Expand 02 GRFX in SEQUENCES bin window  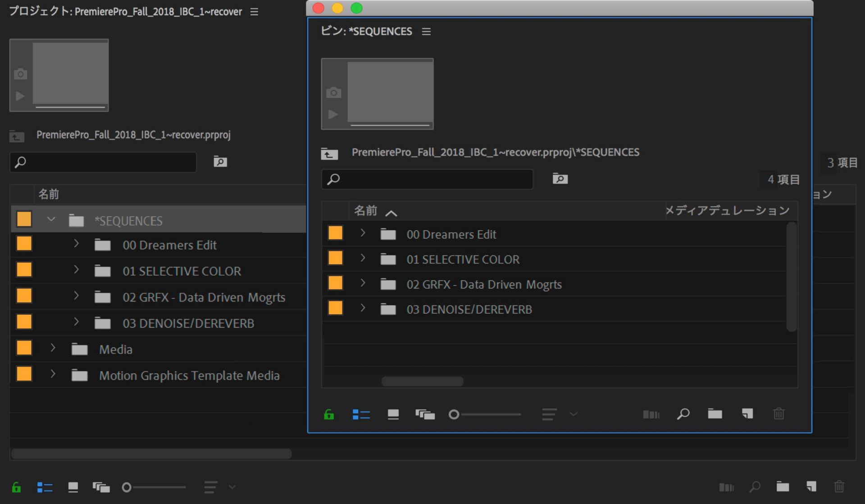(363, 283)
